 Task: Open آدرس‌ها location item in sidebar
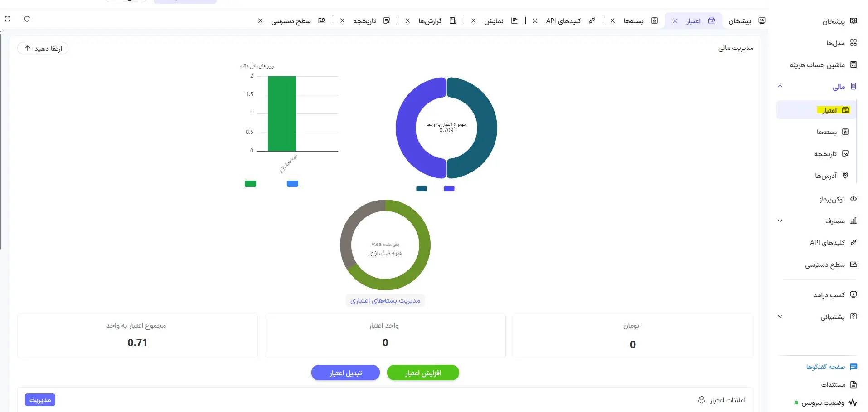831,176
